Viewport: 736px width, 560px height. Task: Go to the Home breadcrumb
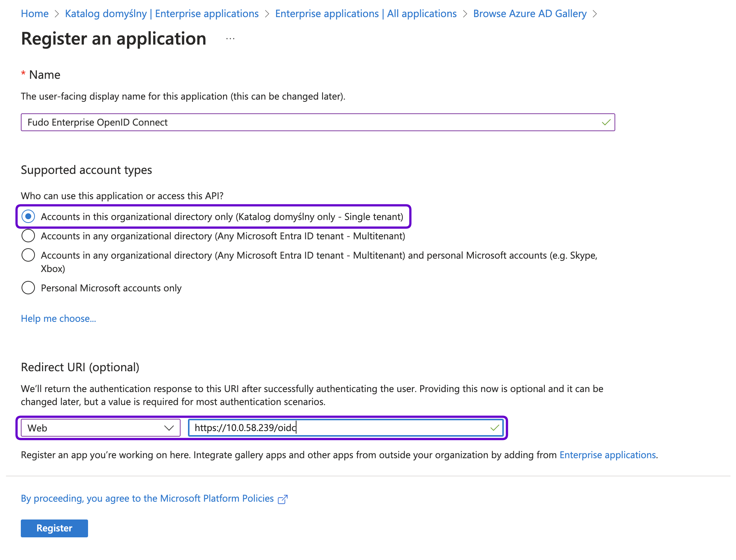(x=35, y=14)
